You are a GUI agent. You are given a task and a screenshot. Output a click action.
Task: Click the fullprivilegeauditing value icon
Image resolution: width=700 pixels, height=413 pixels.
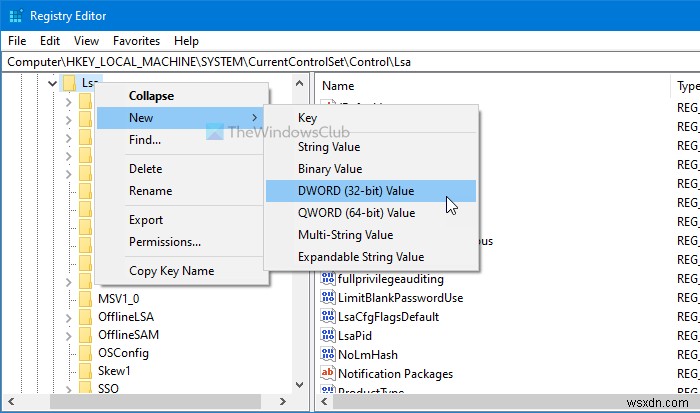[328, 280]
